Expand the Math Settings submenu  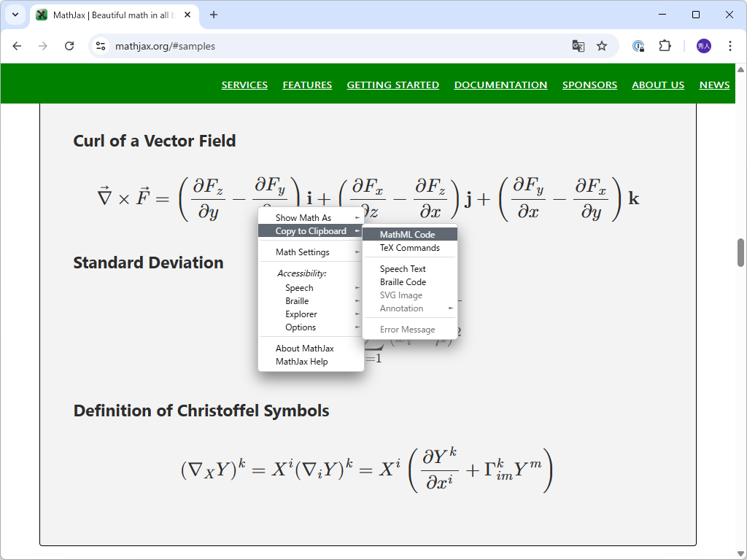301,252
